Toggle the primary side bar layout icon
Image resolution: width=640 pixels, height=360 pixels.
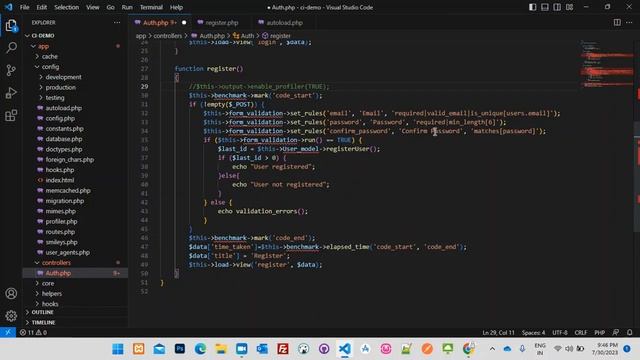(532, 7)
